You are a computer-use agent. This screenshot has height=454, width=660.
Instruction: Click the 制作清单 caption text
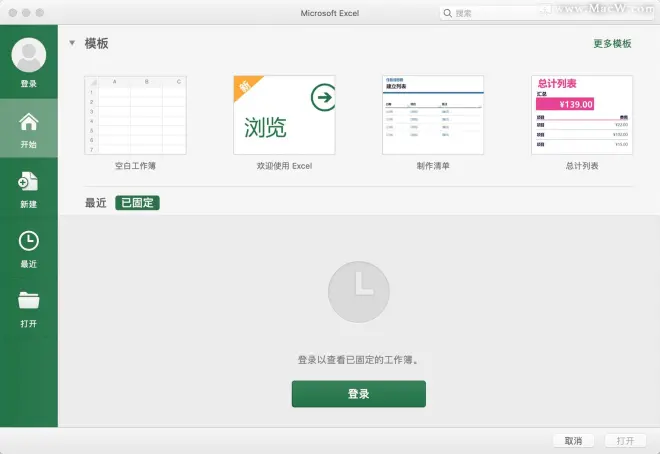pyautogui.click(x=433, y=166)
